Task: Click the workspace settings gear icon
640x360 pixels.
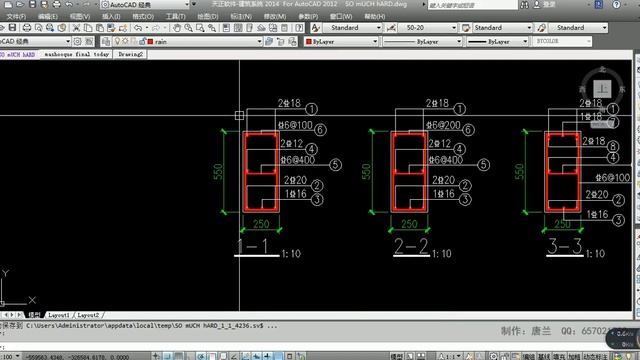Action: point(77,41)
